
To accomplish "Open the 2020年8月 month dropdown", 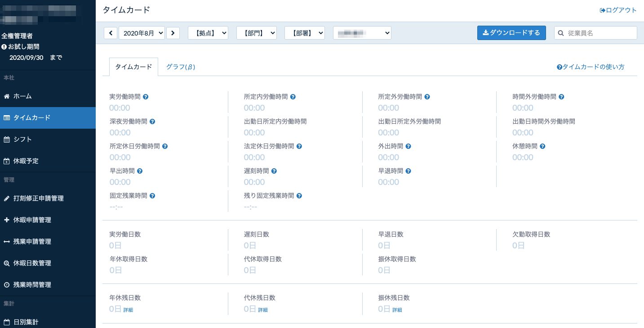I will point(142,33).
